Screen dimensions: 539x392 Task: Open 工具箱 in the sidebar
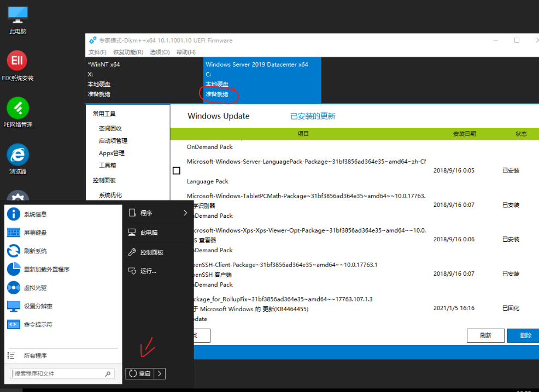(x=107, y=165)
